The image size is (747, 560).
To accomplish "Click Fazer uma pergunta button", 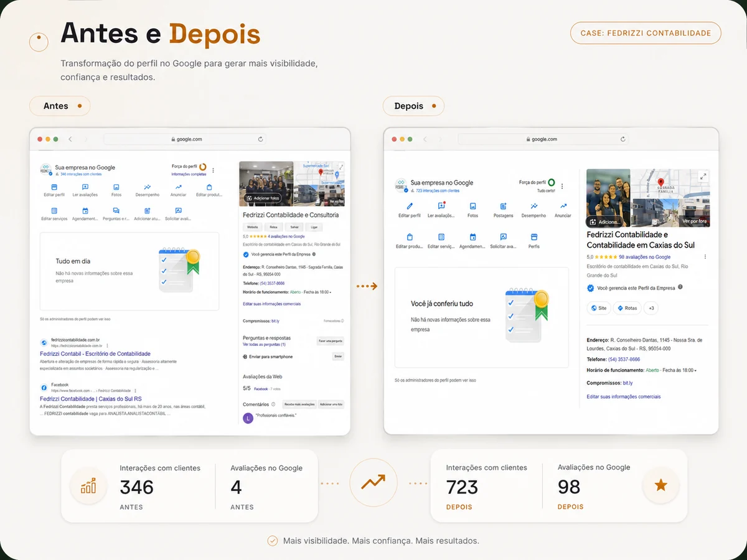I will (330, 341).
